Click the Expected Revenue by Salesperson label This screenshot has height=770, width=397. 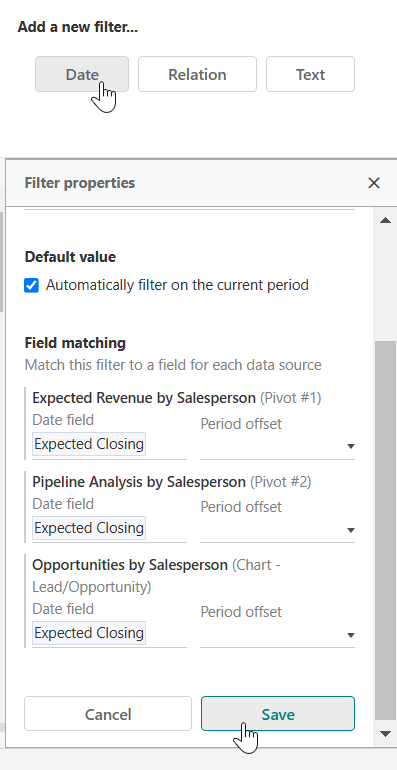tap(144, 398)
